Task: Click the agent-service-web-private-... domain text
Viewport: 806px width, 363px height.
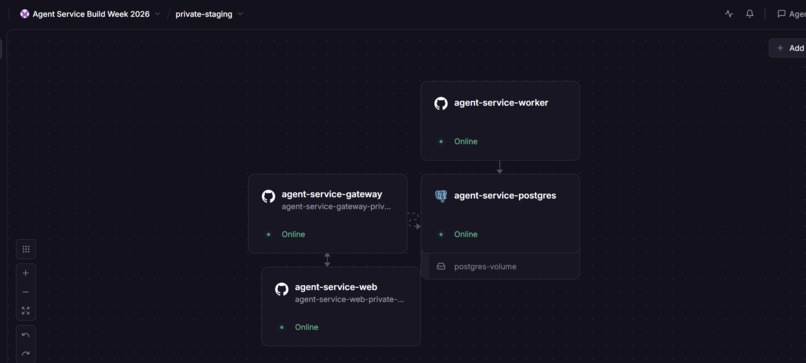Action: tap(349, 300)
